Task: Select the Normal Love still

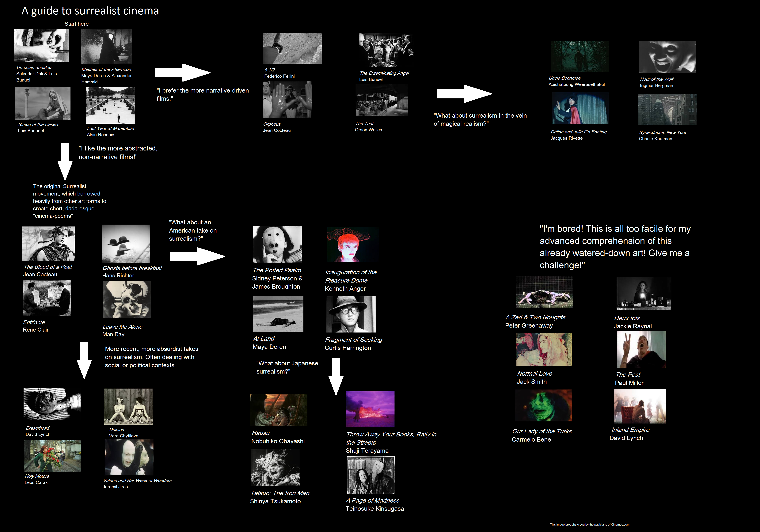Action: click(x=544, y=349)
